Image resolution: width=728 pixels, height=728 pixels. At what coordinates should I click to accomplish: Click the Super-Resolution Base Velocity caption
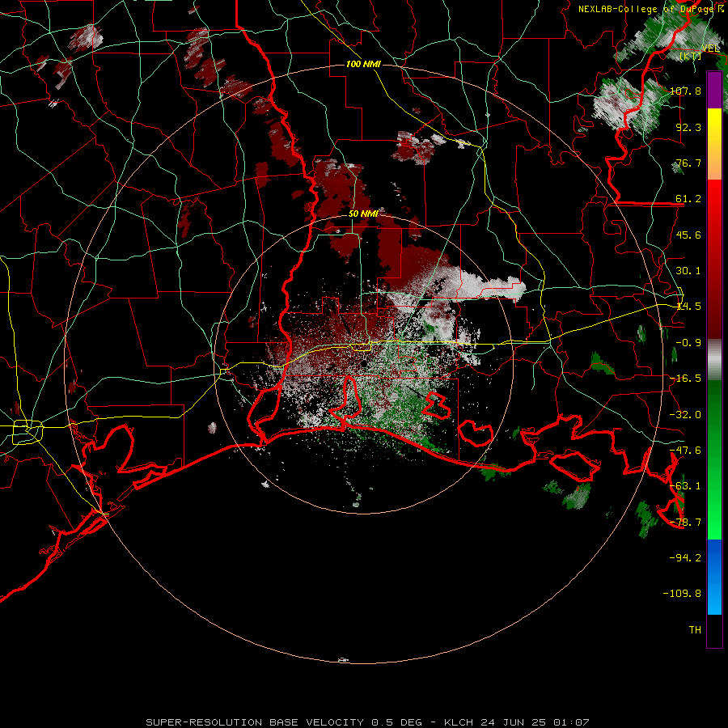368,722
